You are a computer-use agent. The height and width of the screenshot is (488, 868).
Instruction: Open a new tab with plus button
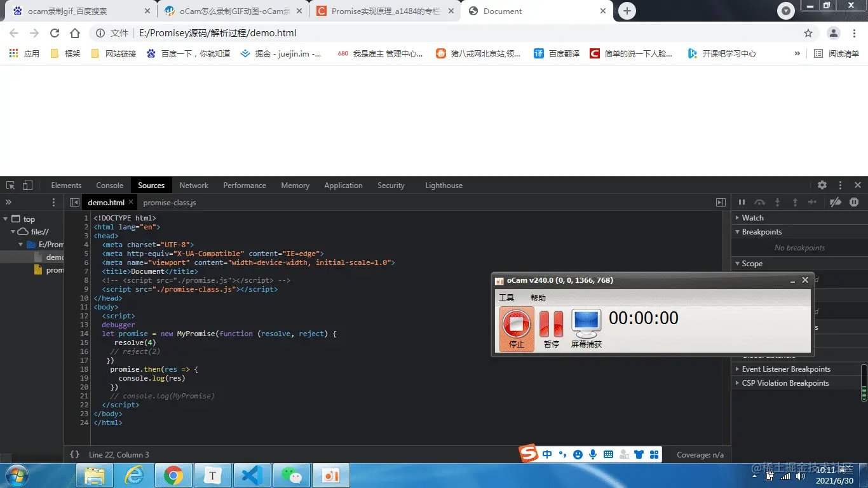point(627,11)
